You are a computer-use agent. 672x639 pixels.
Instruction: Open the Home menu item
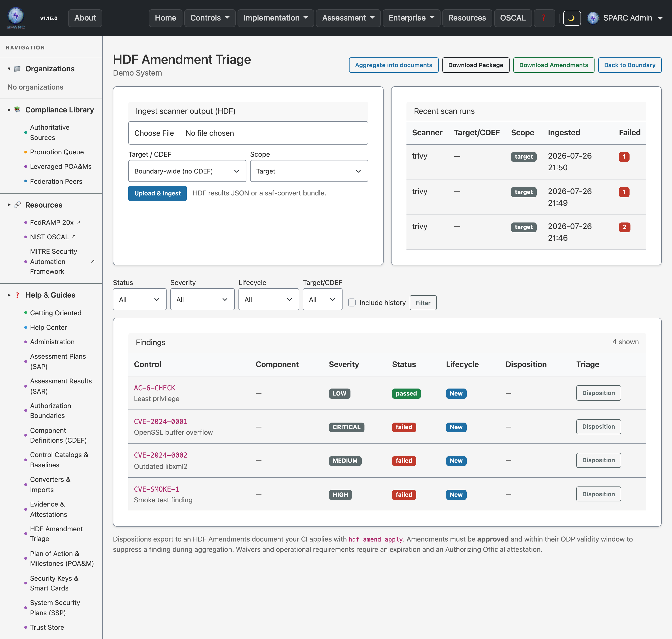[x=165, y=18]
